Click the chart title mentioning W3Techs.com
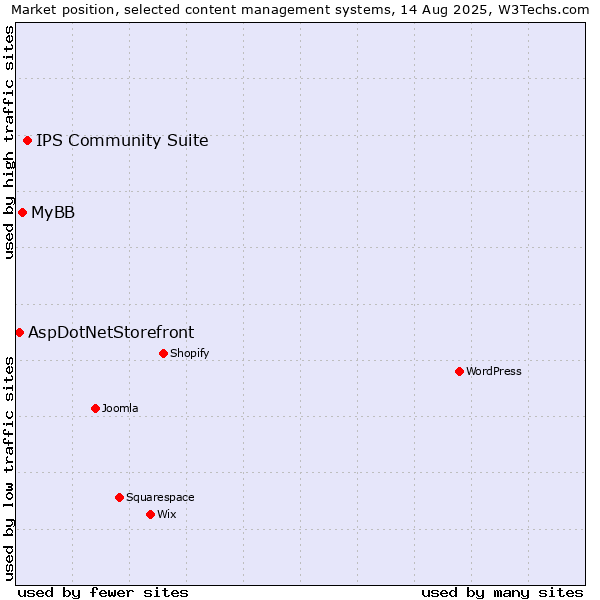Image resolution: width=600 pixels, height=600 pixels. click(300, 10)
